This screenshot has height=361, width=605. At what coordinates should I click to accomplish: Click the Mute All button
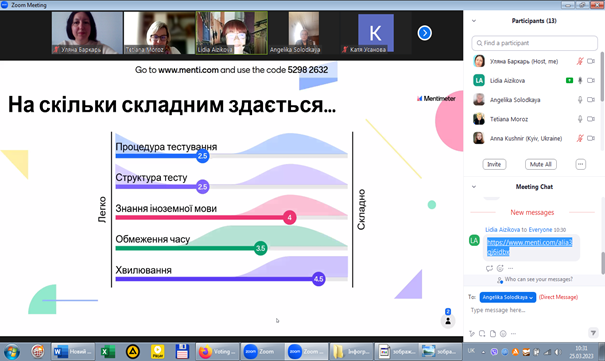tap(541, 164)
